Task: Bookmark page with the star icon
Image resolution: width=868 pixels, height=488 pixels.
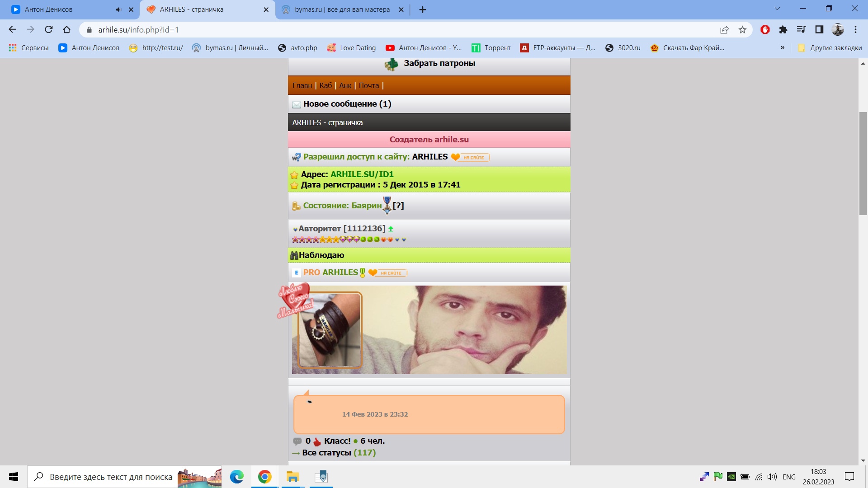Action: (742, 30)
